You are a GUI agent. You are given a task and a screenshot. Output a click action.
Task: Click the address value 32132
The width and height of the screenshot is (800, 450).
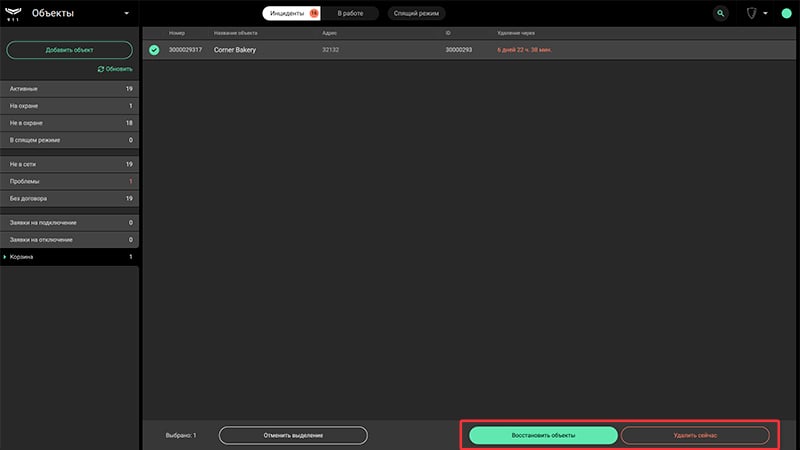(x=330, y=50)
